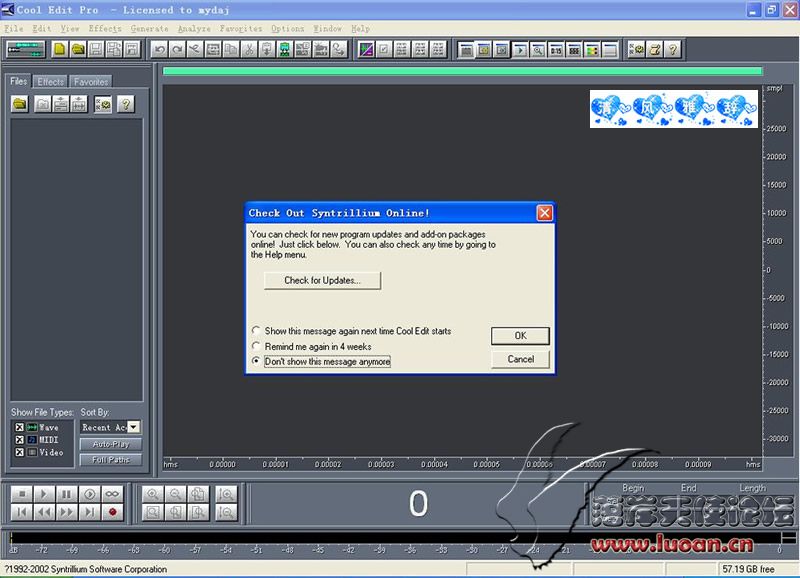
Task: Click the Zoom In Vertically icon
Action: click(x=226, y=494)
